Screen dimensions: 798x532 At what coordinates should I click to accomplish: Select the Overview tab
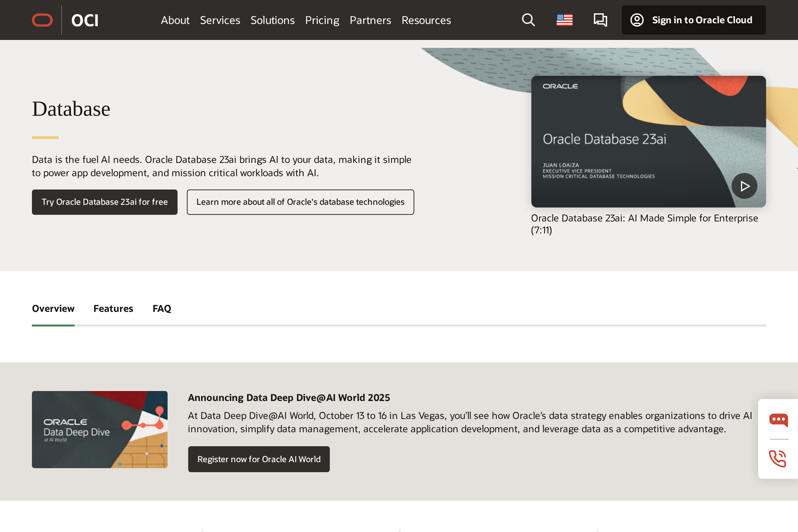[53, 309]
